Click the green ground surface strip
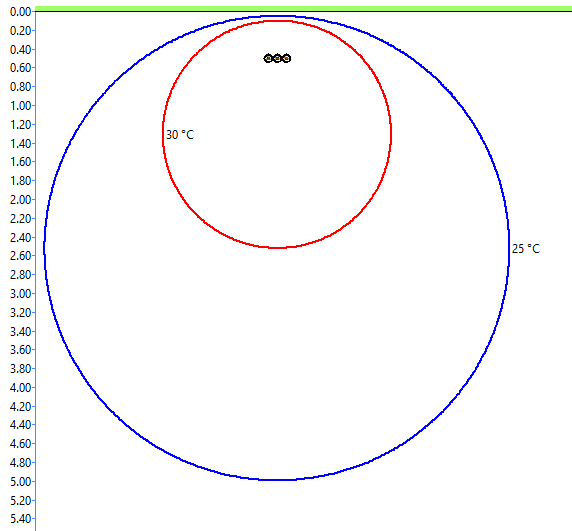The image size is (572, 531). [x=304, y=8]
